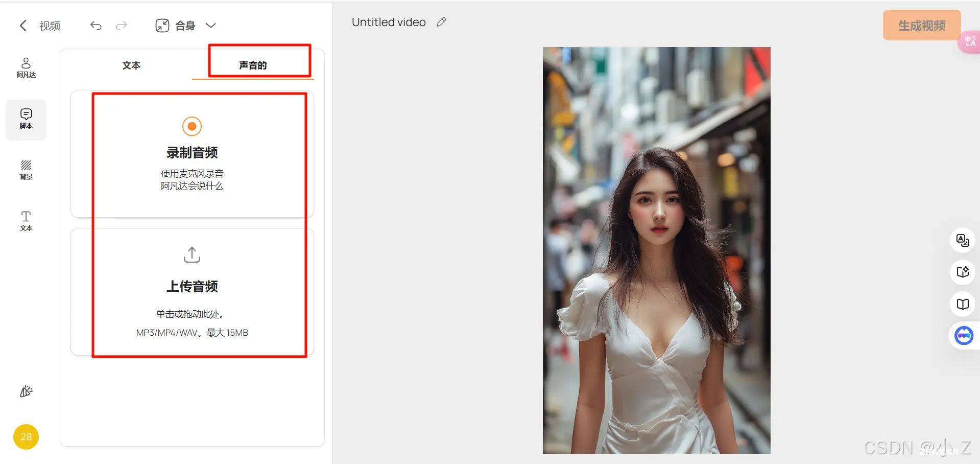
Task: Click the blue assistant chat button
Action: coord(964,336)
